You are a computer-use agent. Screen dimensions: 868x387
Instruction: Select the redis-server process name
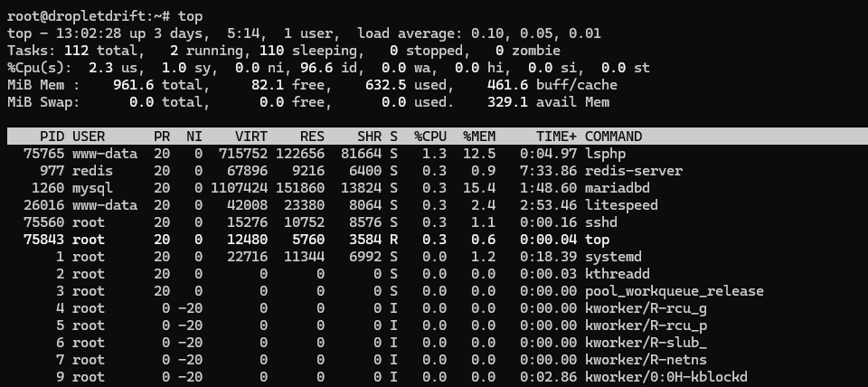pyautogui.click(x=633, y=171)
